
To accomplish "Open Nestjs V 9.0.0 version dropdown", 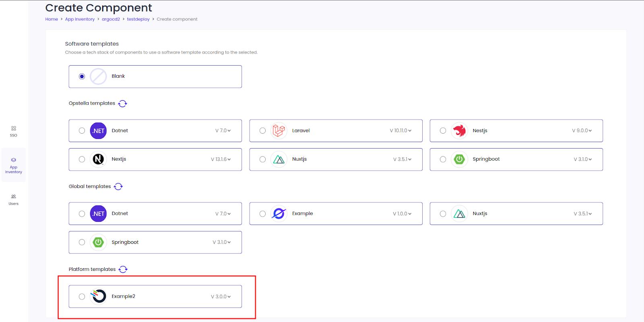I will click(x=582, y=131).
